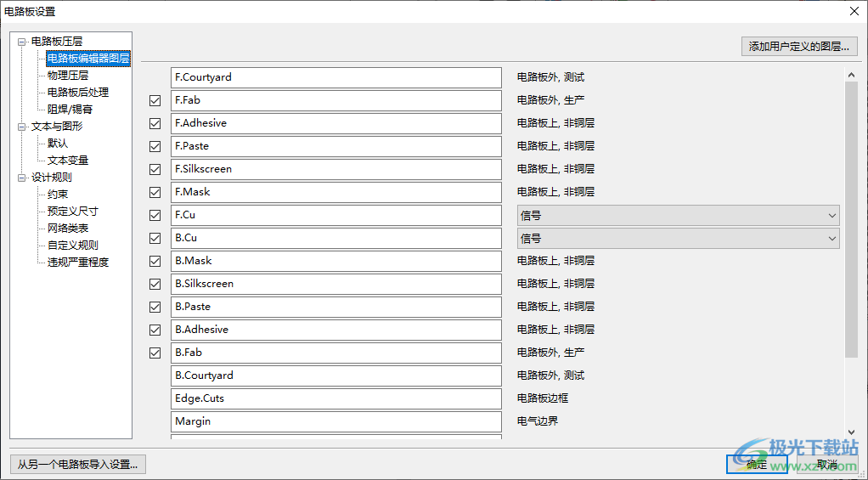Click the layer list scroll down arrow

tap(851, 432)
